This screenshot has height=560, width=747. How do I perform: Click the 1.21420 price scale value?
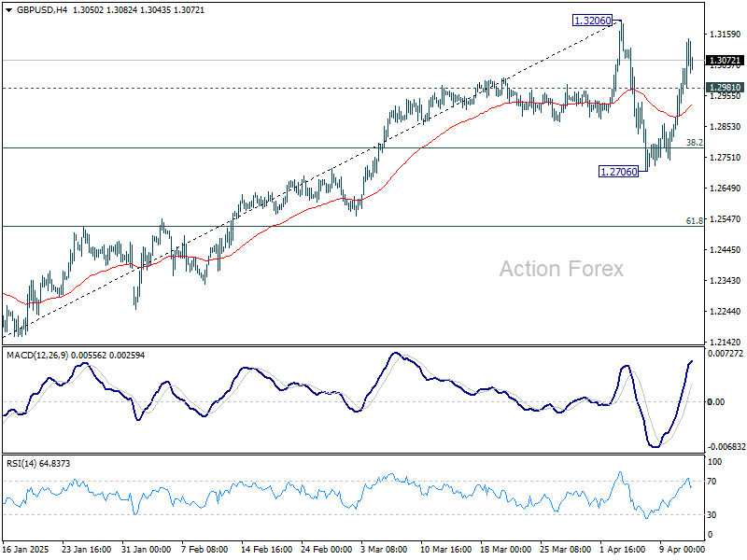(726, 342)
